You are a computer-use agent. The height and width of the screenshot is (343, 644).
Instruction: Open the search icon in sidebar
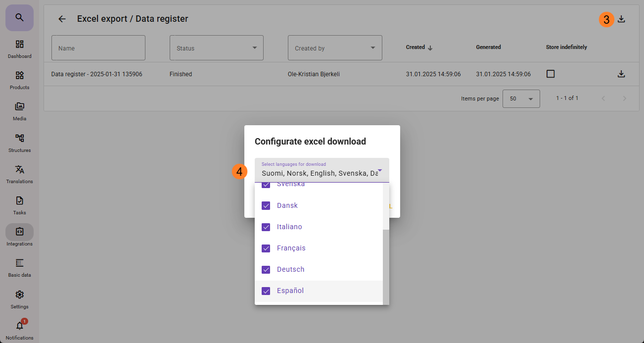click(19, 18)
